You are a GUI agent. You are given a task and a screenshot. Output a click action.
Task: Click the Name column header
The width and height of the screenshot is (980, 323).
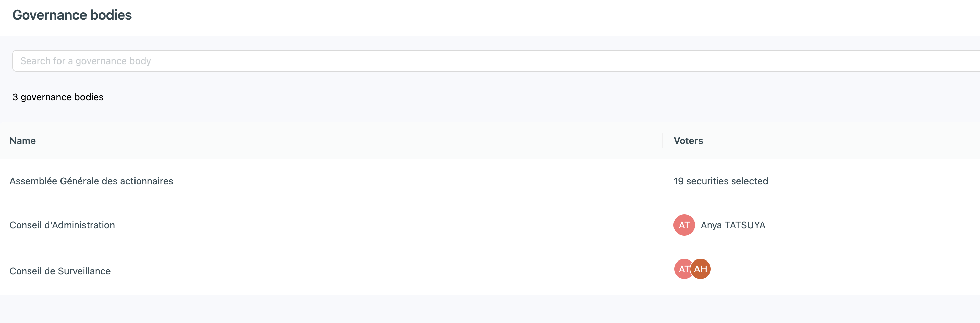point(23,141)
